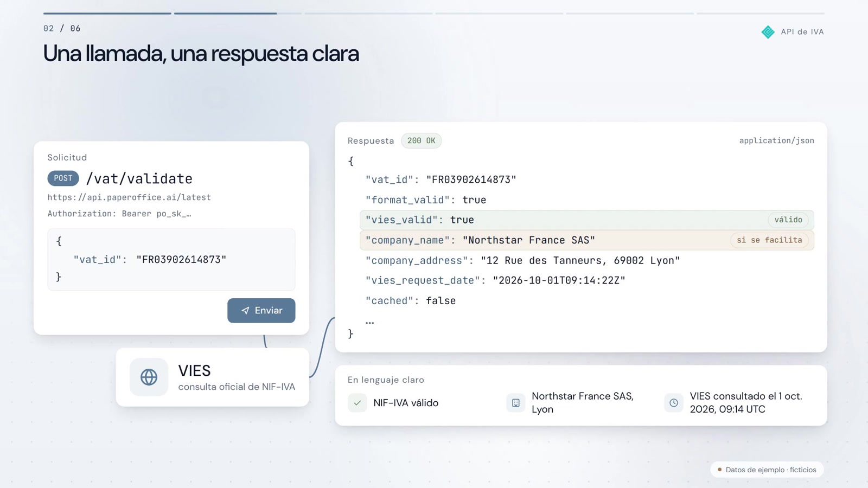
Task: Click the Solicitud label
Action: (67, 158)
